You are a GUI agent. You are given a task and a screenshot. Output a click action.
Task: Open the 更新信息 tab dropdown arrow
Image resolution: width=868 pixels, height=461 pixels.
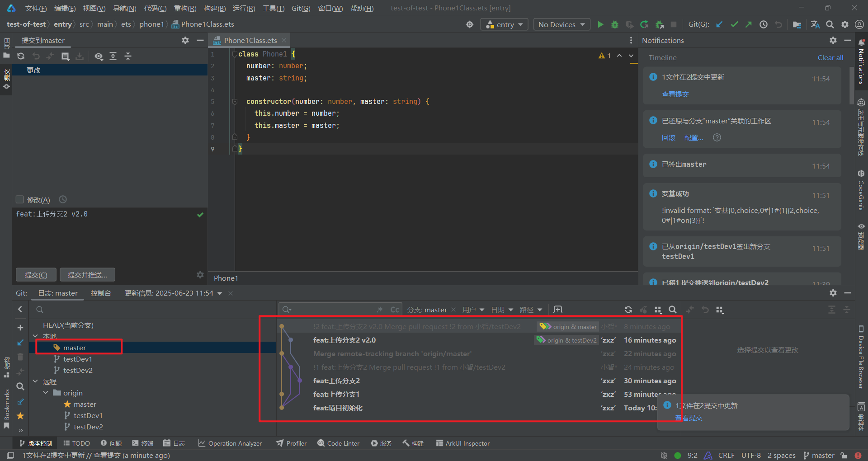[x=220, y=293]
